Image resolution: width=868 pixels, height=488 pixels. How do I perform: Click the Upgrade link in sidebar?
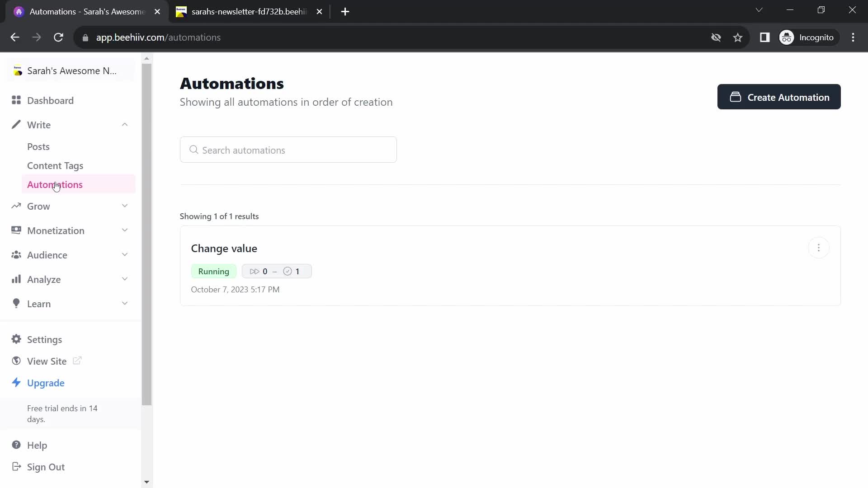46,383
